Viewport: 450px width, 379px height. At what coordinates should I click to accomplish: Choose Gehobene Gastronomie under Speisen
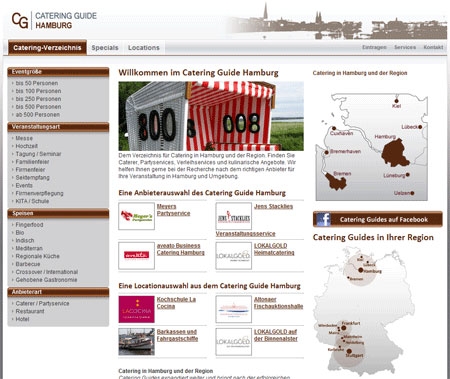coord(46,280)
